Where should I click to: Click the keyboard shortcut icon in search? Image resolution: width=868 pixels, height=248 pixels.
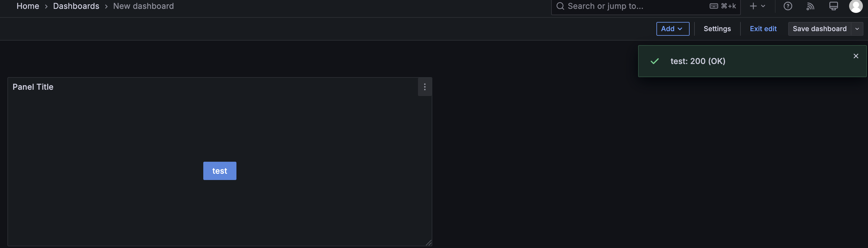(714, 6)
